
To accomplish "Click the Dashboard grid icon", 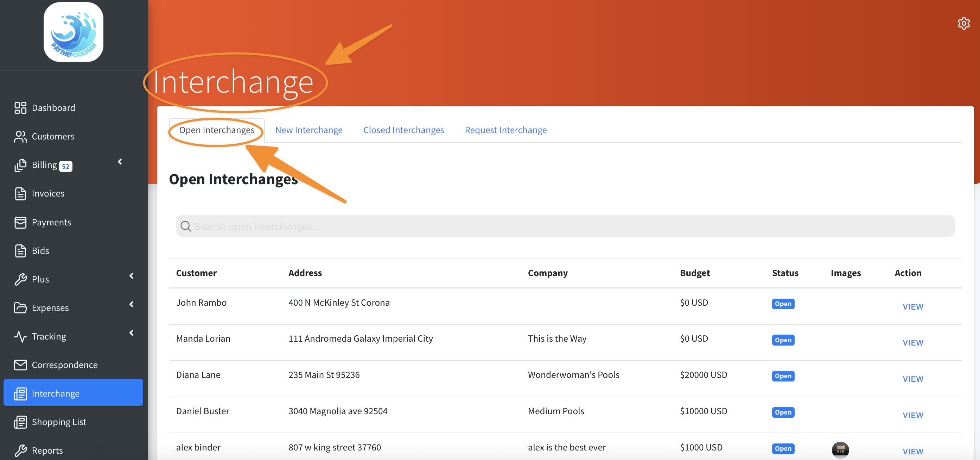I will coord(20,108).
